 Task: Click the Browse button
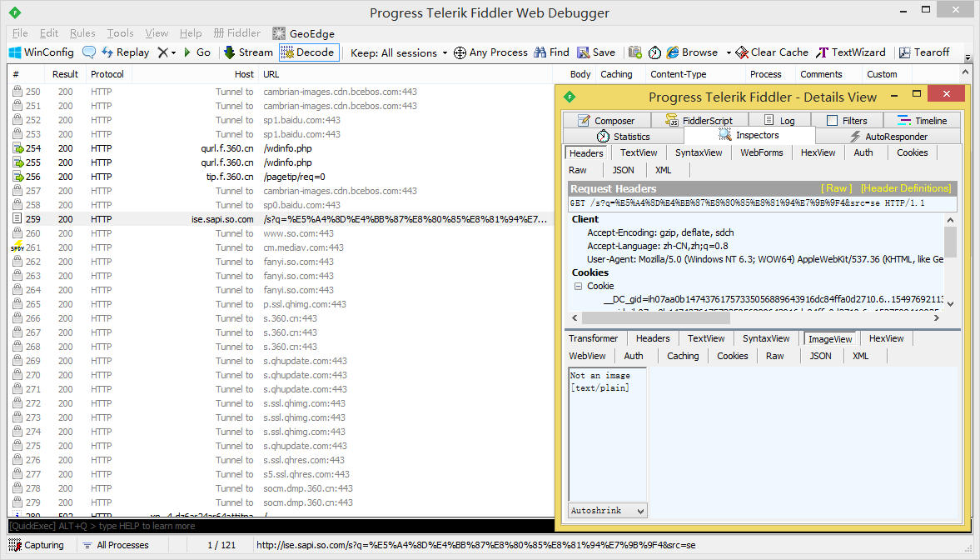[x=693, y=52]
